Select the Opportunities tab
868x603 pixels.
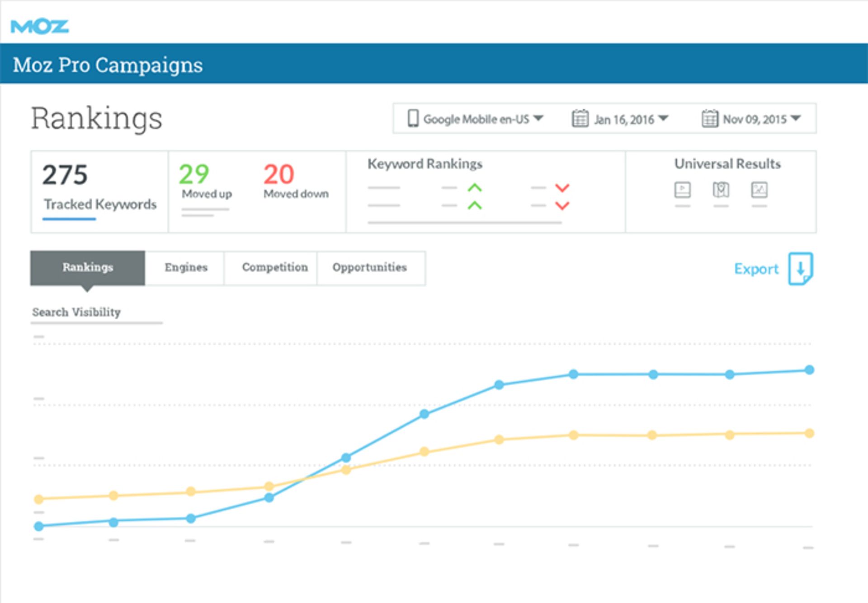click(369, 267)
